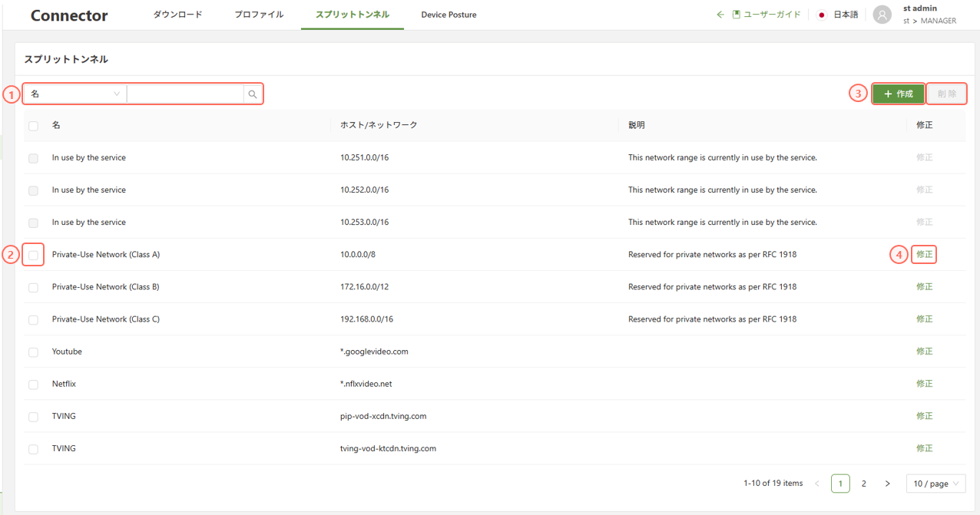This screenshot has height=515, width=980.
Task: Tick the Private-Use Network (Class A) checkbox
Action: (x=33, y=255)
